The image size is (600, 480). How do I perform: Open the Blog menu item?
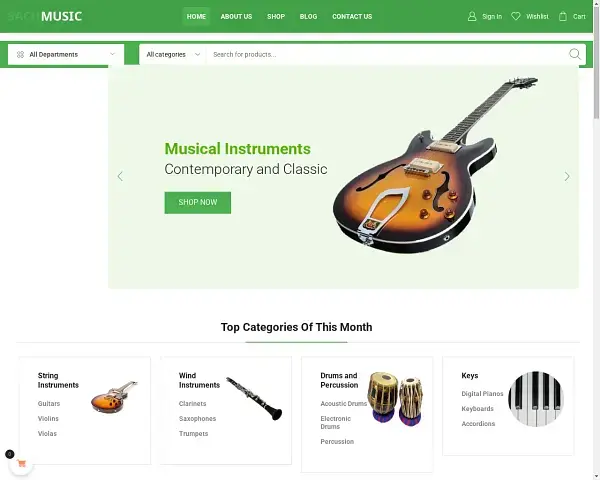pos(308,16)
